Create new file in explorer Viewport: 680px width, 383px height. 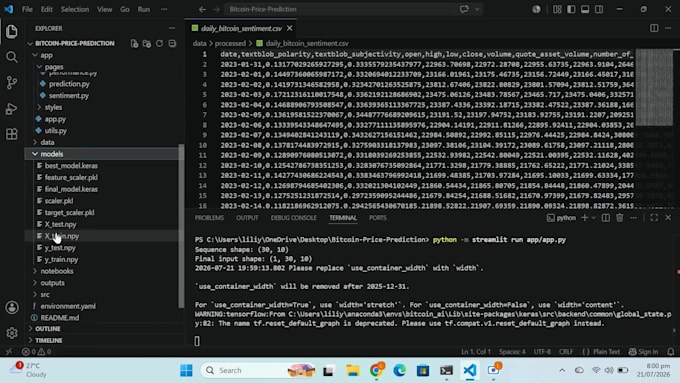pos(134,43)
